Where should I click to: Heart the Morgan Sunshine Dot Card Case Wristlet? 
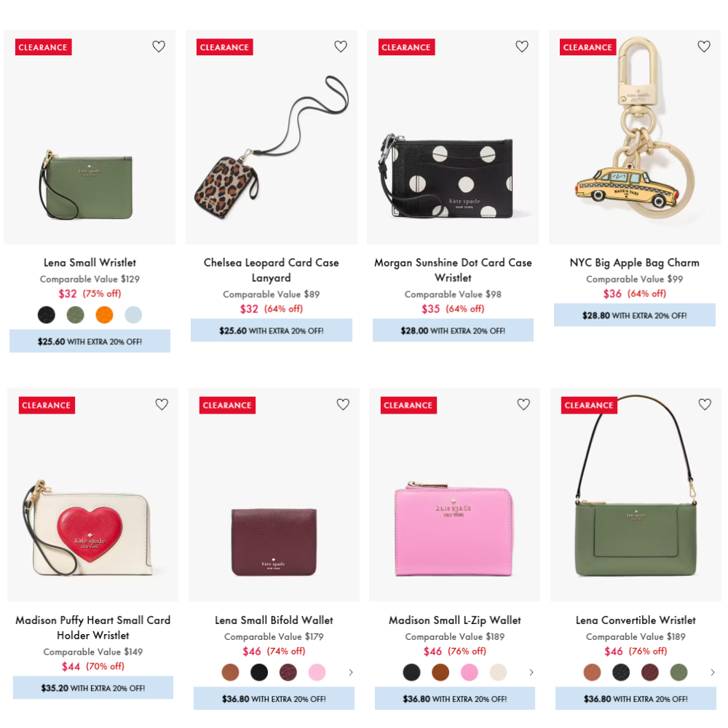522,47
